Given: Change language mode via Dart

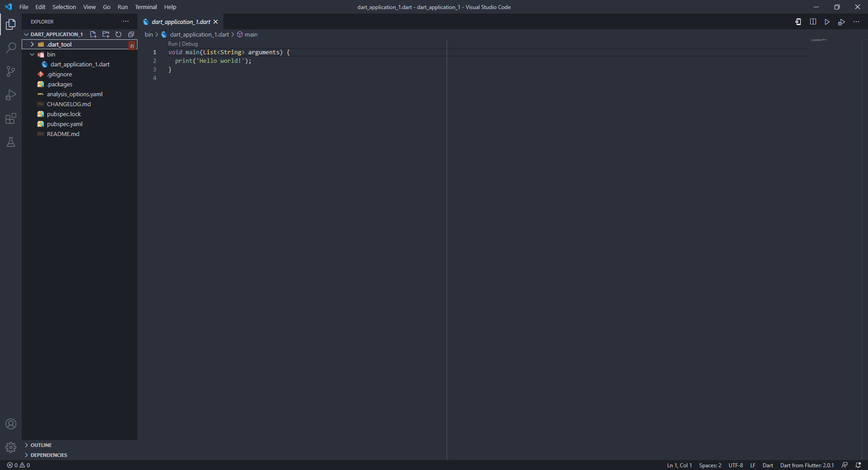Looking at the screenshot, I should tap(768, 465).
